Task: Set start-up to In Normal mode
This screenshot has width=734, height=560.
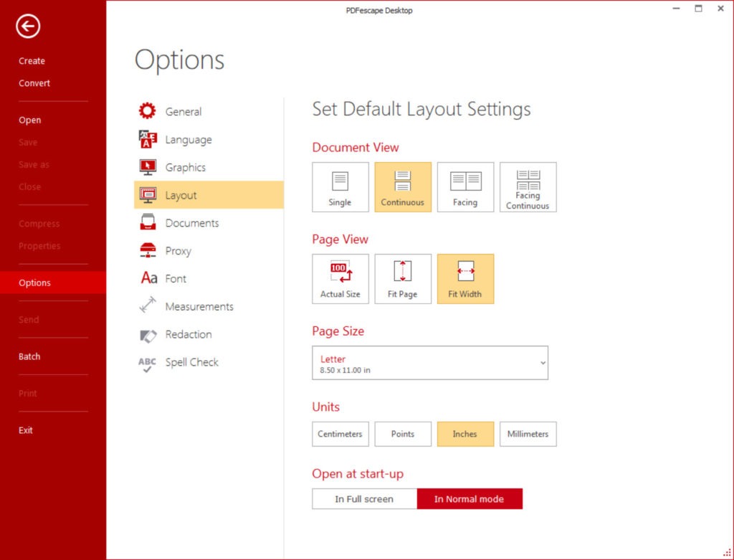Action: point(470,499)
